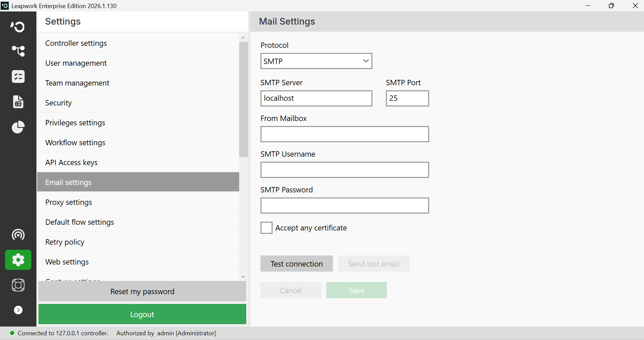This screenshot has width=644, height=340.
Task: Open Privileges settings item
Action: [138, 123]
